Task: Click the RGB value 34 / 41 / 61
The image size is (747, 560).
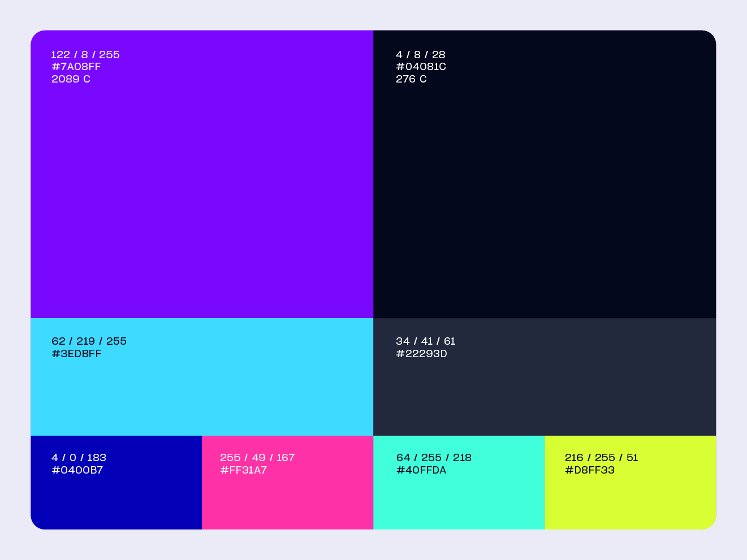Action: click(x=425, y=341)
